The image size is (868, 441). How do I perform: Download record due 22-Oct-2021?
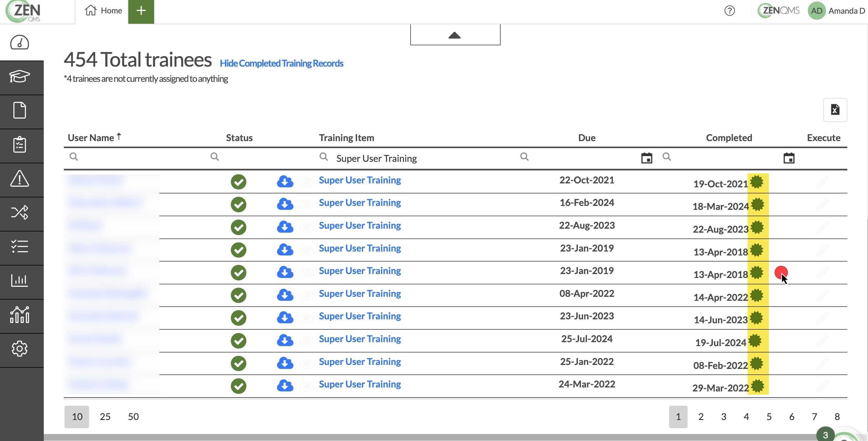(285, 181)
